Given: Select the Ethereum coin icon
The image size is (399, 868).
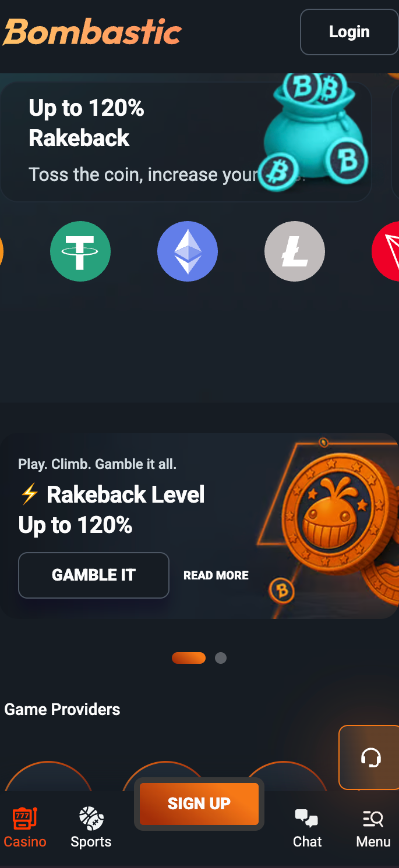Looking at the screenshot, I should coord(188,251).
